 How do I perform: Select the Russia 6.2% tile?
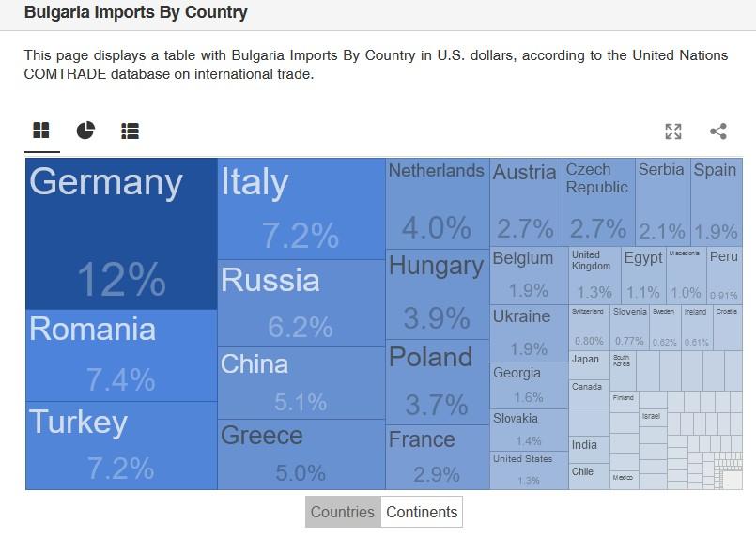(301, 303)
